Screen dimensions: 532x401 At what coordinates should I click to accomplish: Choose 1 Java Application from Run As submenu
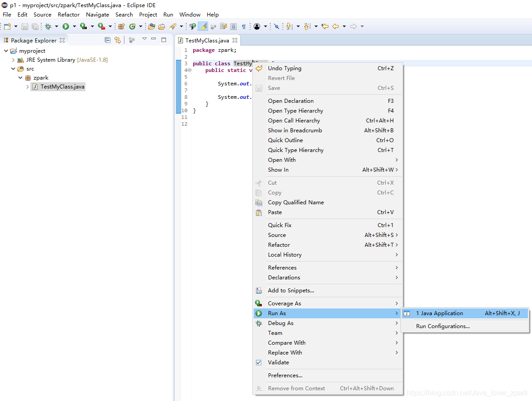pos(465,313)
